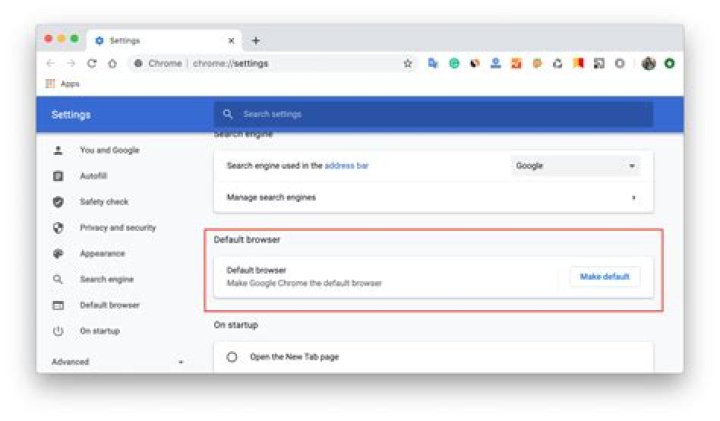
Task: Expand the Advanced section arrow
Action: (x=181, y=362)
